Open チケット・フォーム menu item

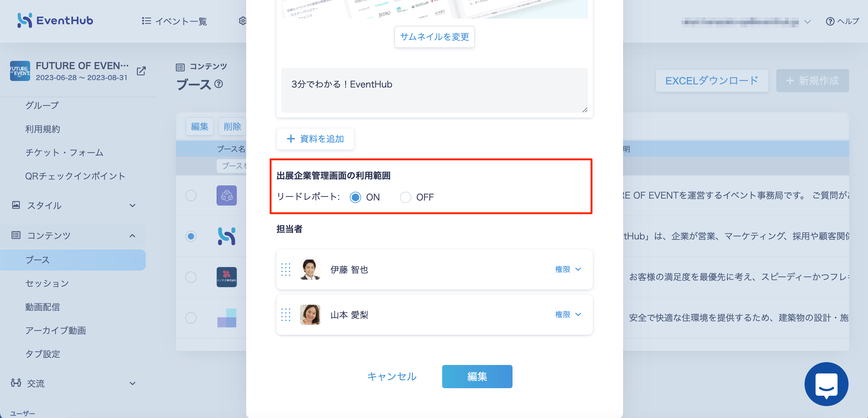pyautogui.click(x=64, y=153)
